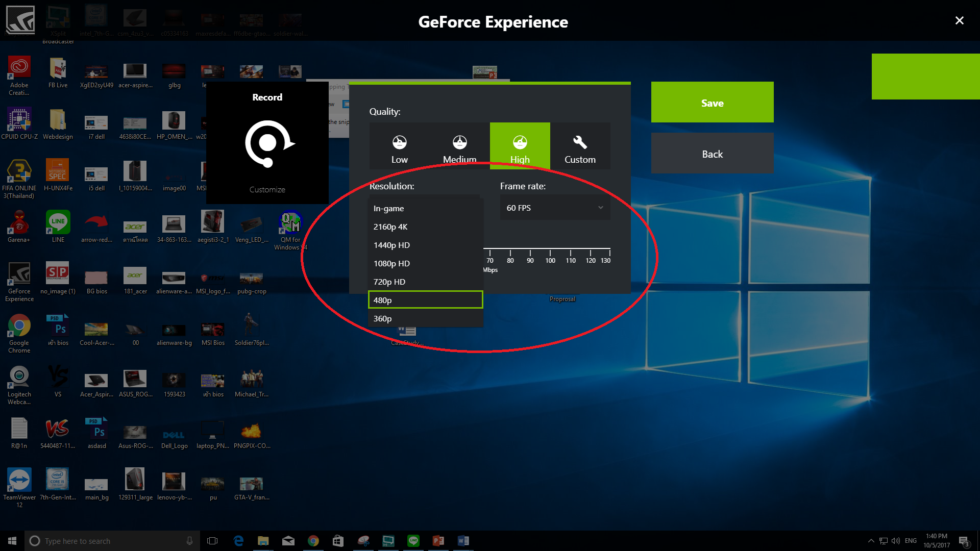
Task: Click the Back button
Action: 712,153
